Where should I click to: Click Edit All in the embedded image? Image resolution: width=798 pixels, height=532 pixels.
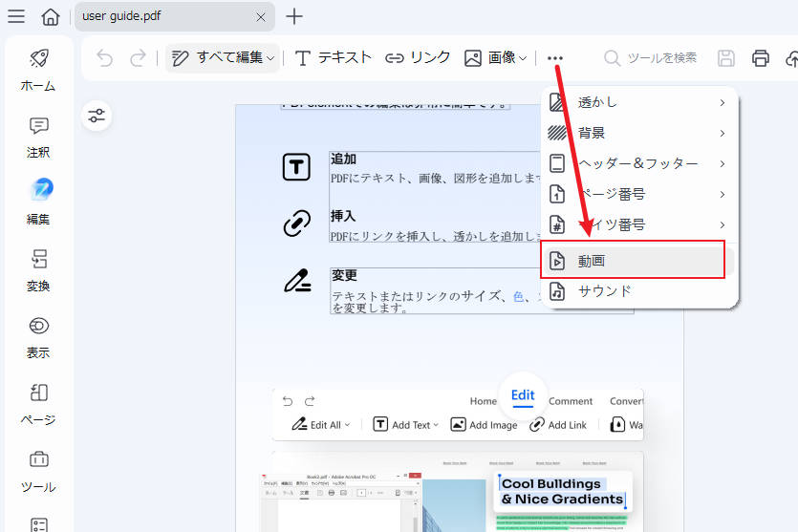(320, 424)
